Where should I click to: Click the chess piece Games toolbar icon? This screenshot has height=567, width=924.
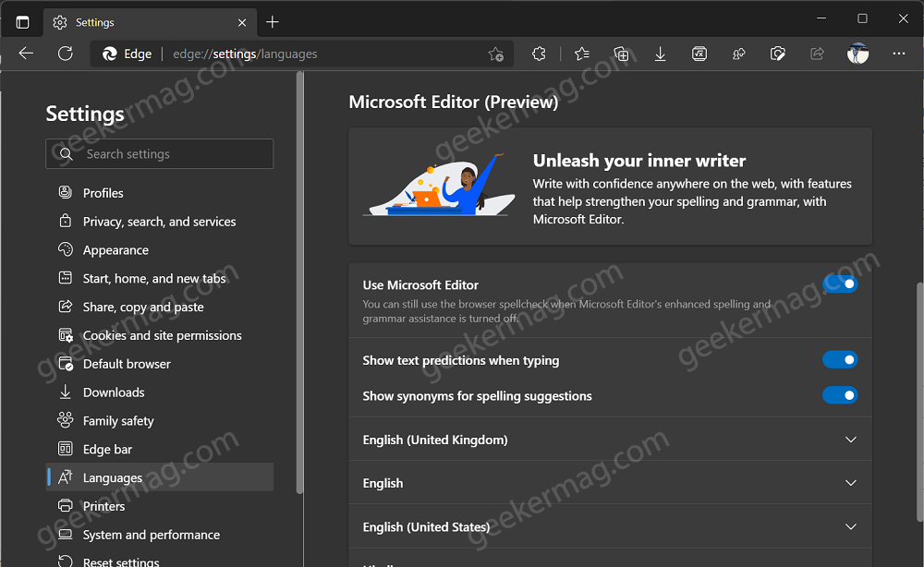(738, 54)
